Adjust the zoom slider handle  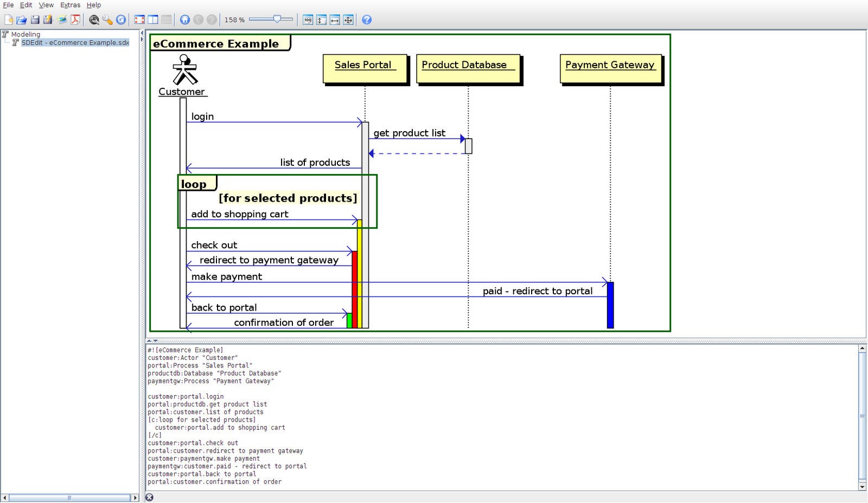point(277,19)
